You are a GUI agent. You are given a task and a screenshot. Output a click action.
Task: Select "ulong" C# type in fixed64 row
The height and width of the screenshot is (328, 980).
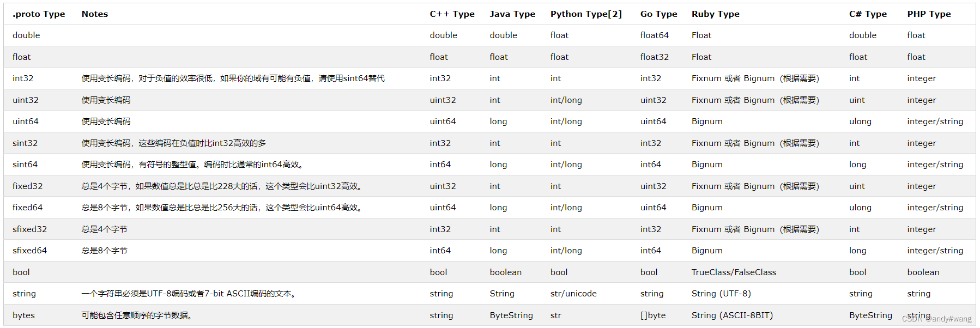point(860,208)
